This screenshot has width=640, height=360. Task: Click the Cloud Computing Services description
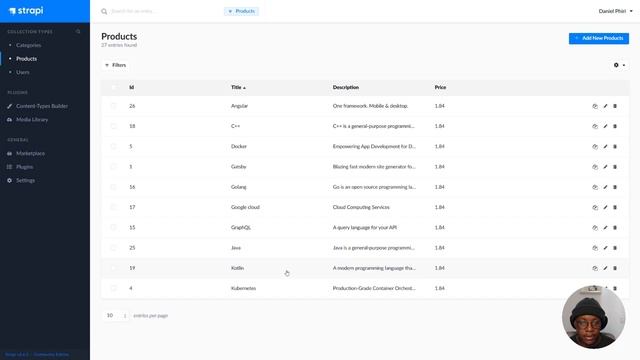tap(361, 207)
